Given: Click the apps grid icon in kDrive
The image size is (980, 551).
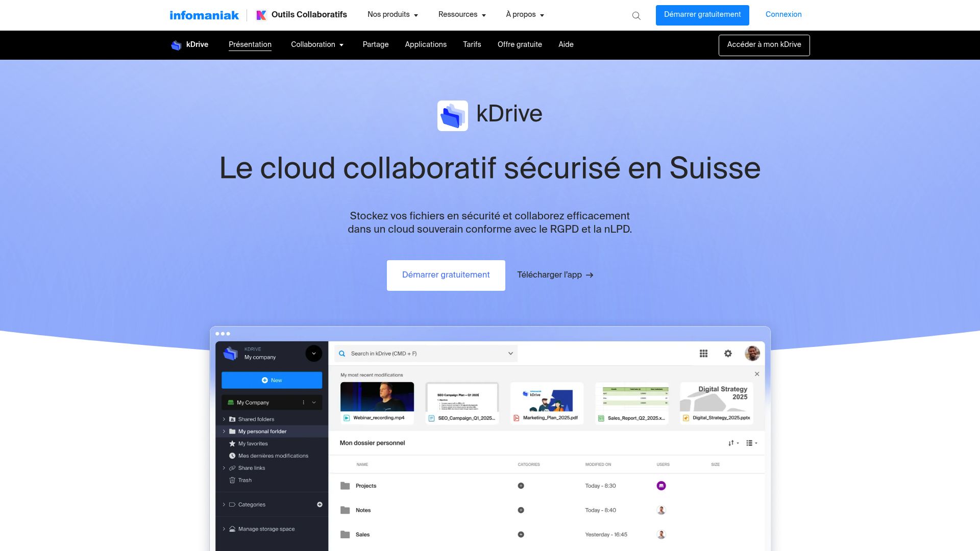Looking at the screenshot, I should [703, 353].
